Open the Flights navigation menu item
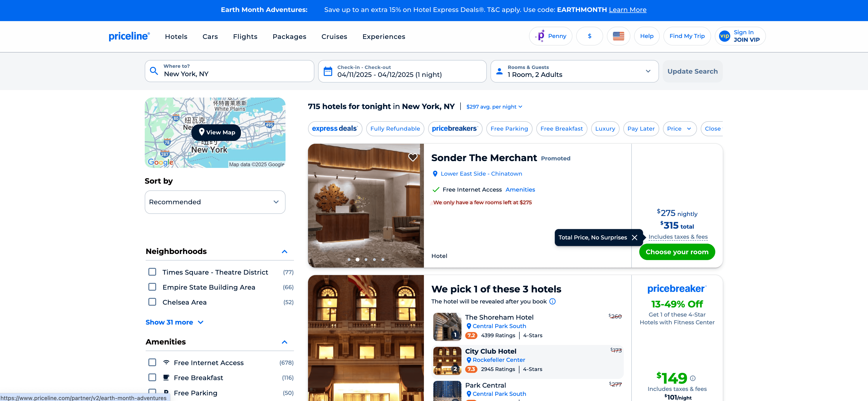 (245, 36)
